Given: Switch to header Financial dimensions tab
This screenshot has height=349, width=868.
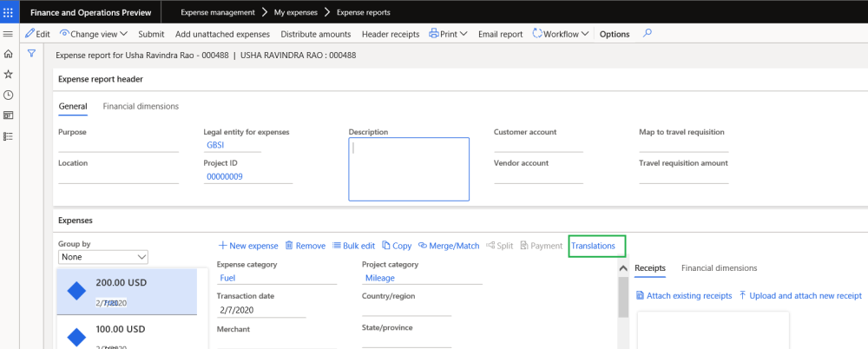Looking at the screenshot, I should (141, 106).
